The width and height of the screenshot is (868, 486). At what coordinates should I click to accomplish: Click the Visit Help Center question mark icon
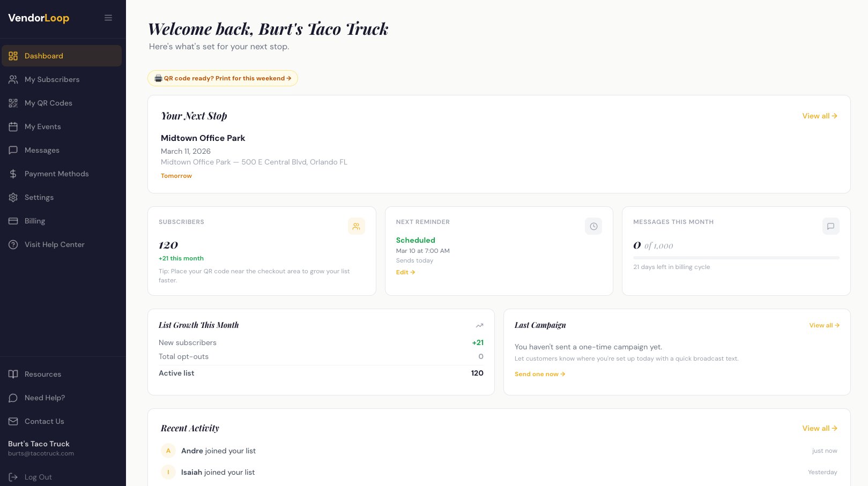13,244
